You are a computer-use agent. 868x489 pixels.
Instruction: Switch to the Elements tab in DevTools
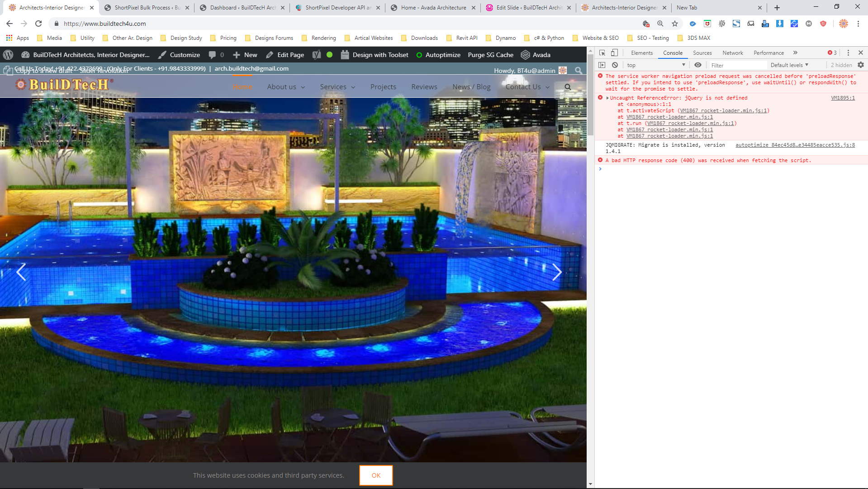click(x=642, y=53)
